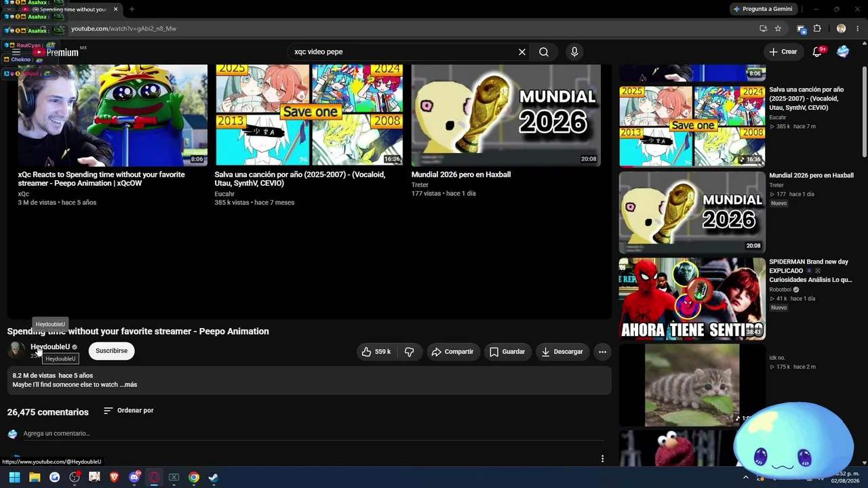This screenshot has width=868, height=488.
Task: Click Pregunta a Gemini button
Action: (762, 9)
